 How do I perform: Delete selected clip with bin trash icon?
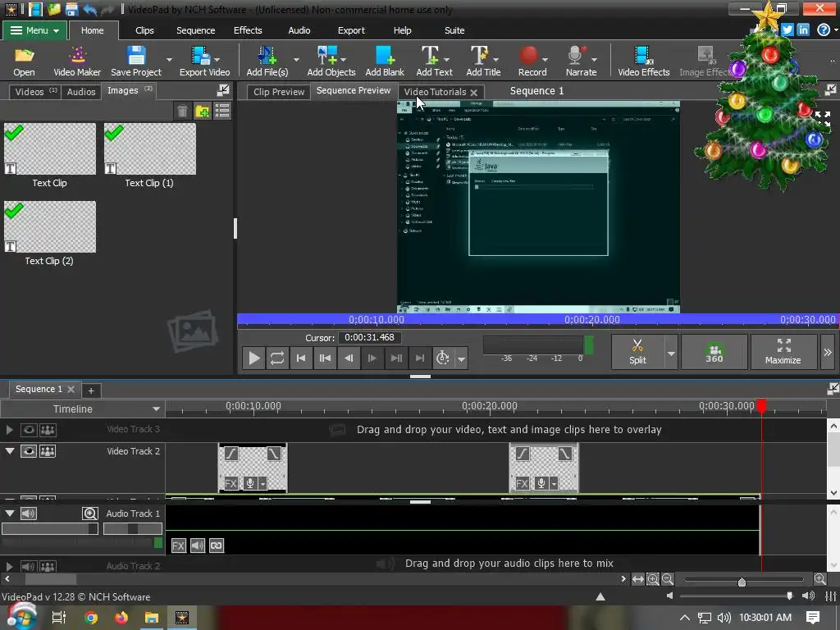tap(182, 111)
